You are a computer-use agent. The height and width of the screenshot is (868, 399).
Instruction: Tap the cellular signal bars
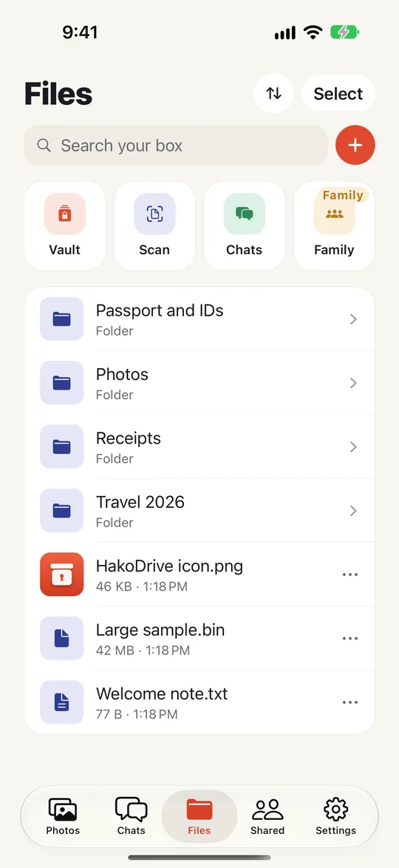[285, 33]
